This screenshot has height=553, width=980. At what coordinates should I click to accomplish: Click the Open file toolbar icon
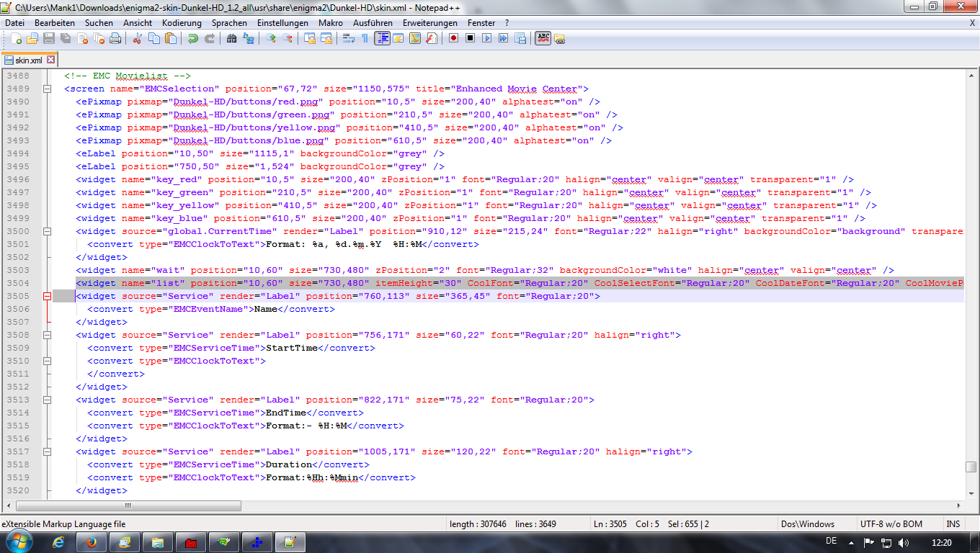click(32, 38)
